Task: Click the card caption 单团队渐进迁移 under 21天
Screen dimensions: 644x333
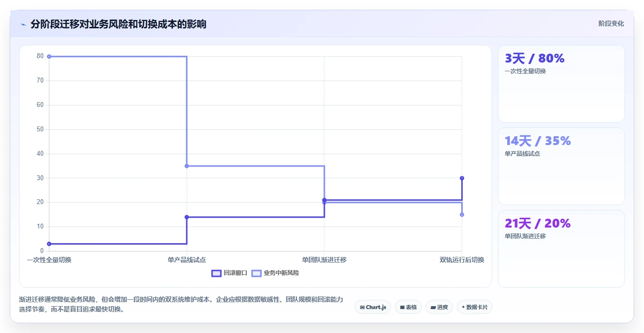Action: click(525, 236)
